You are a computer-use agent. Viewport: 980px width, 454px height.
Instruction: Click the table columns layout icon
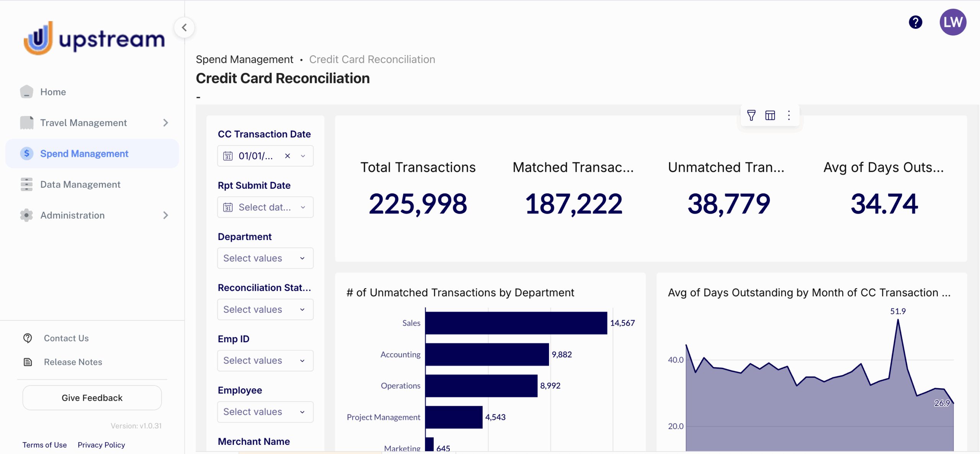770,115
